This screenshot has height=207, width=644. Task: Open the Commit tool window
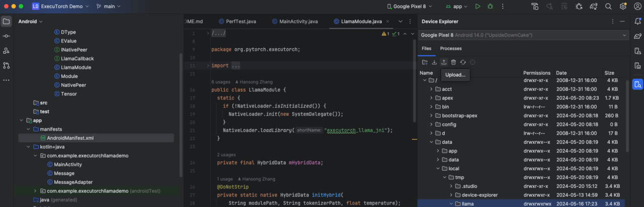[x=7, y=36]
